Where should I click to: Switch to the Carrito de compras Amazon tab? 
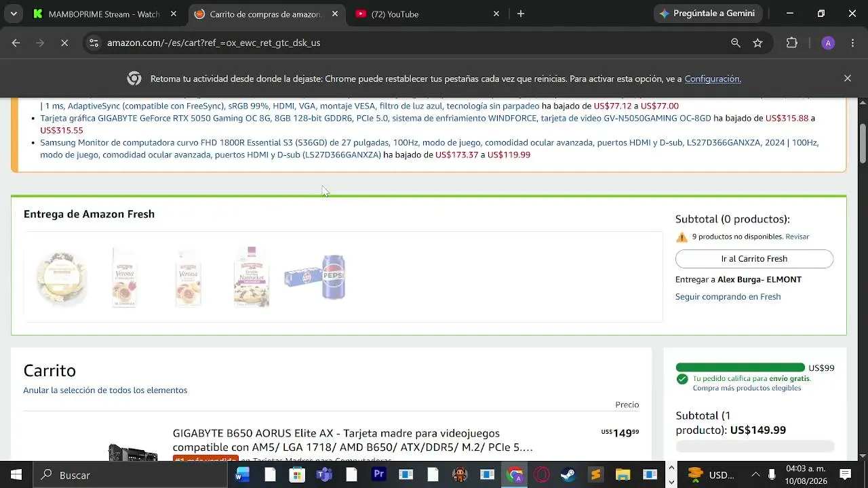coord(264,14)
